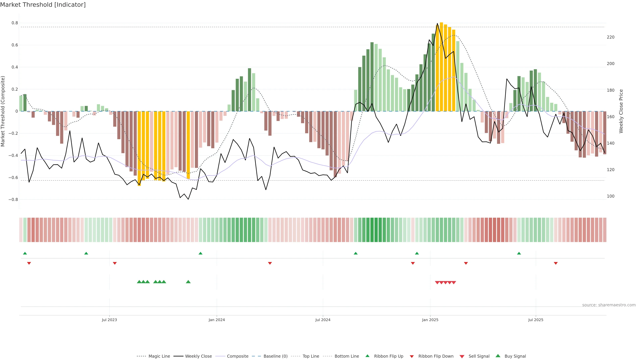Click the last red ribbon flip down marker
The width and height of the screenshot is (644, 362).
click(x=556, y=263)
